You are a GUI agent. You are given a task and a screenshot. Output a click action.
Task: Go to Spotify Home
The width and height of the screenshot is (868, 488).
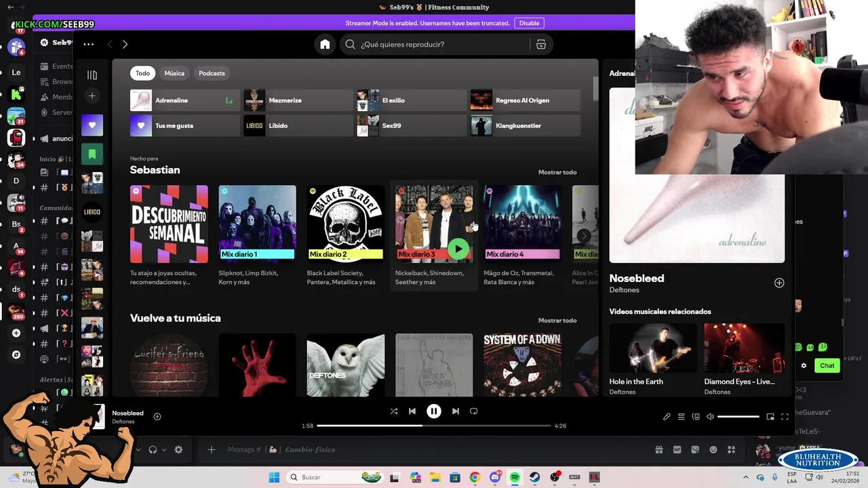click(325, 44)
